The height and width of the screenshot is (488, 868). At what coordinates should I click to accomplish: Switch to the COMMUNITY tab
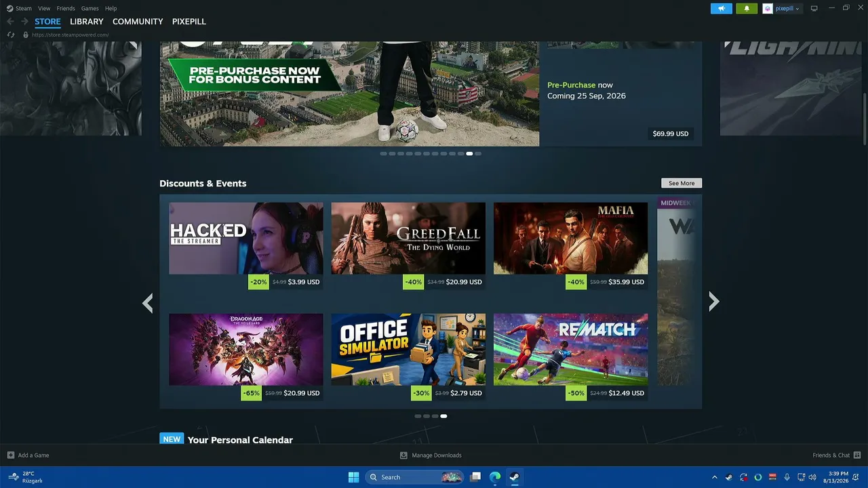click(x=138, y=22)
